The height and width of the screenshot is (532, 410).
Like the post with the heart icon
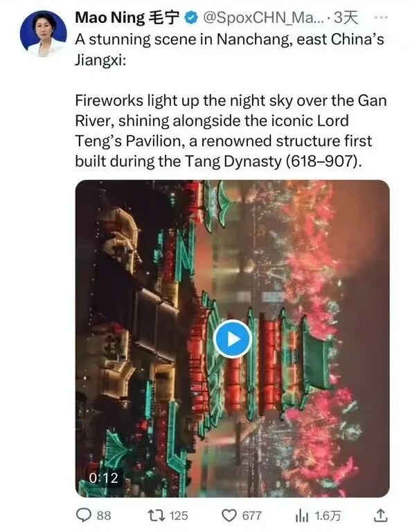coord(229,515)
